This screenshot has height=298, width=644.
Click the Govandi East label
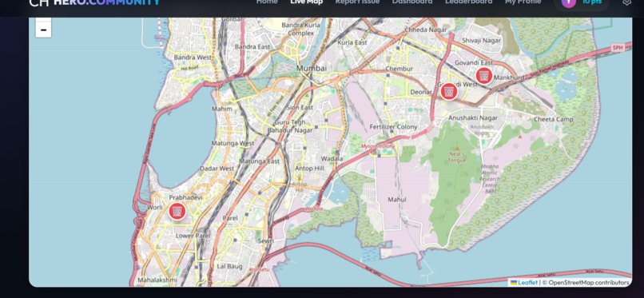coord(474,63)
